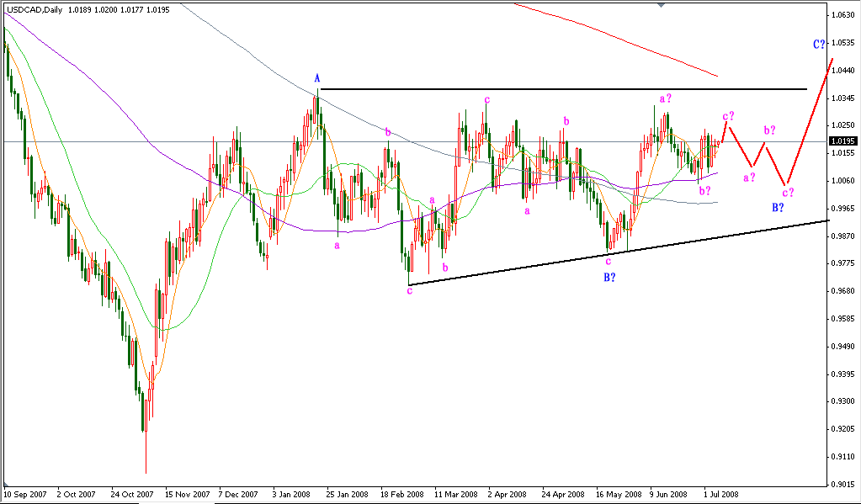Select the pink 'c?' label at the projection's lowest point
Image resolution: width=861 pixels, height=504 pixels.
pos(788,192)
